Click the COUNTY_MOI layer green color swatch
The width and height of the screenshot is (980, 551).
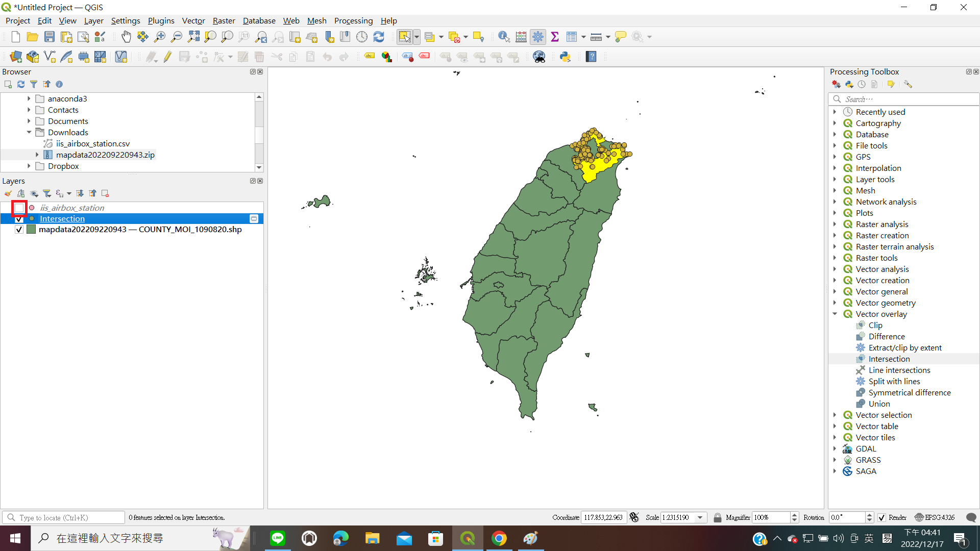tap(31, 230)
